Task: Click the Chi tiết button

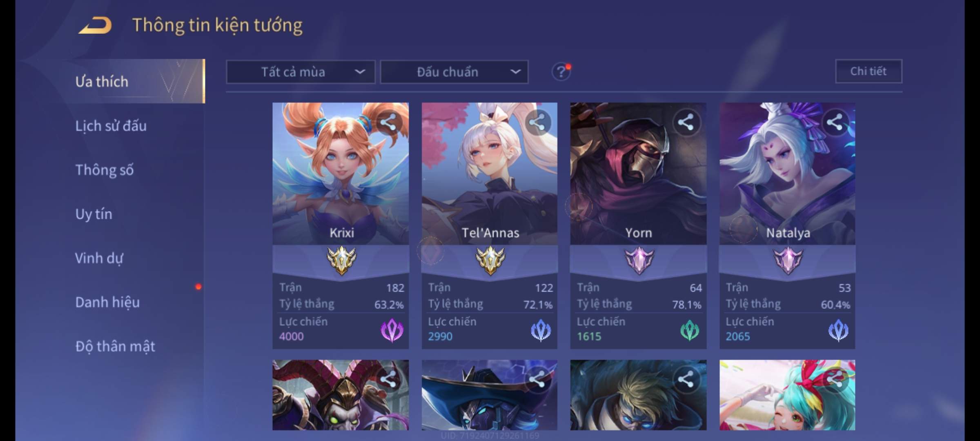Action: (869, 71)
